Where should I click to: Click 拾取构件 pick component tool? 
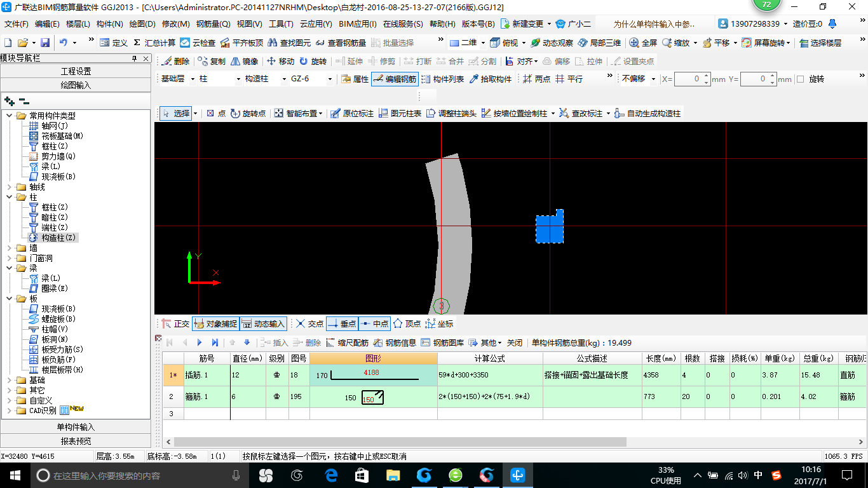490,79
